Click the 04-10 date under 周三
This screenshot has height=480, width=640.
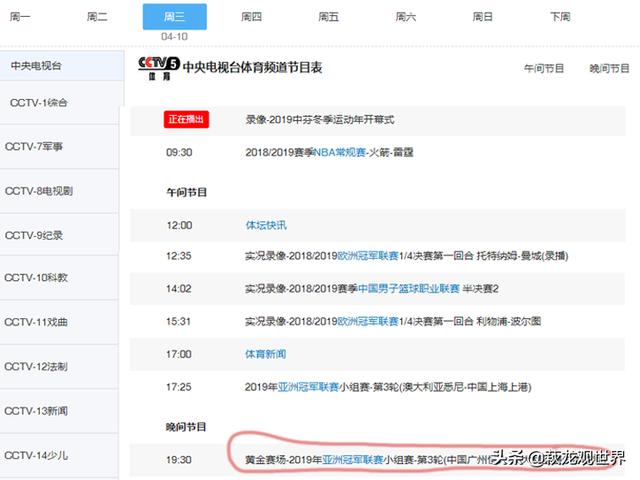point(174,37)
